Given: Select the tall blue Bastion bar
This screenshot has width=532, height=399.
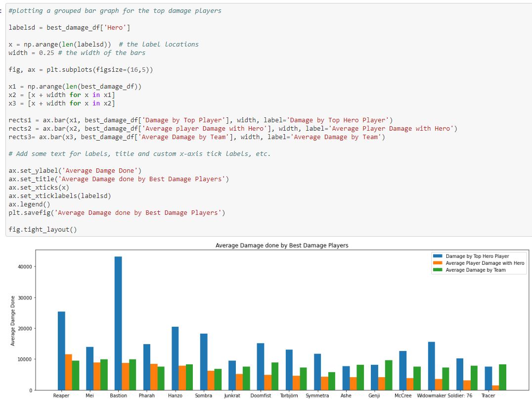Looking at the screenshot, I should (x=118, y=323).
